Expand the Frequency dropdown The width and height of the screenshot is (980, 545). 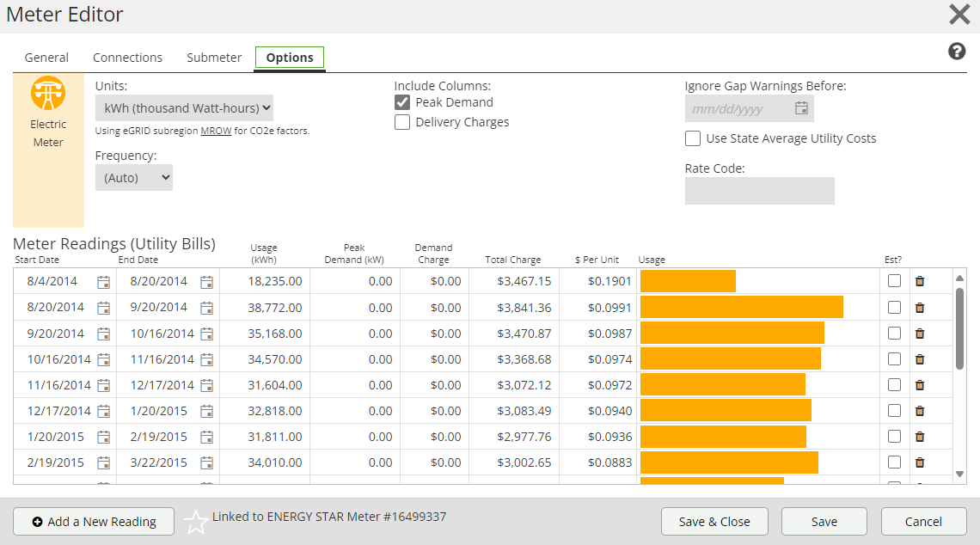(134, 178)
